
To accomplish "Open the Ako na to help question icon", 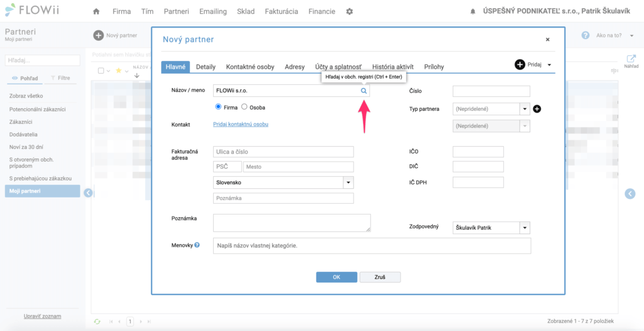I will (586, 35).
